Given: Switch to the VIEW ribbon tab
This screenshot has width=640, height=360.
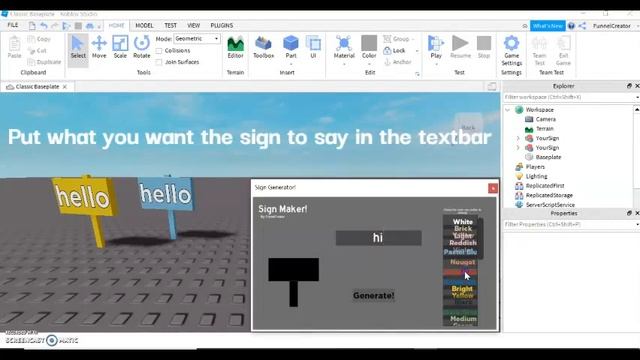Looking at the screenshot, I should [193, 25].
